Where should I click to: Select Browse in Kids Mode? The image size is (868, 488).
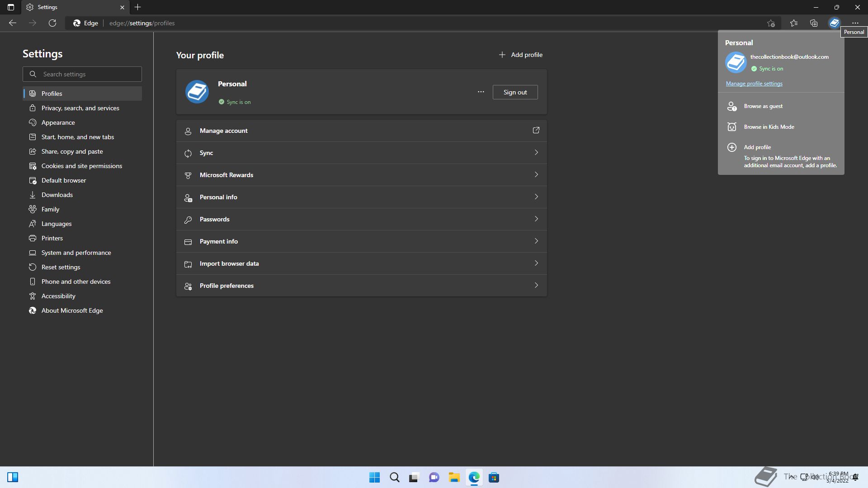coord(781,127)
